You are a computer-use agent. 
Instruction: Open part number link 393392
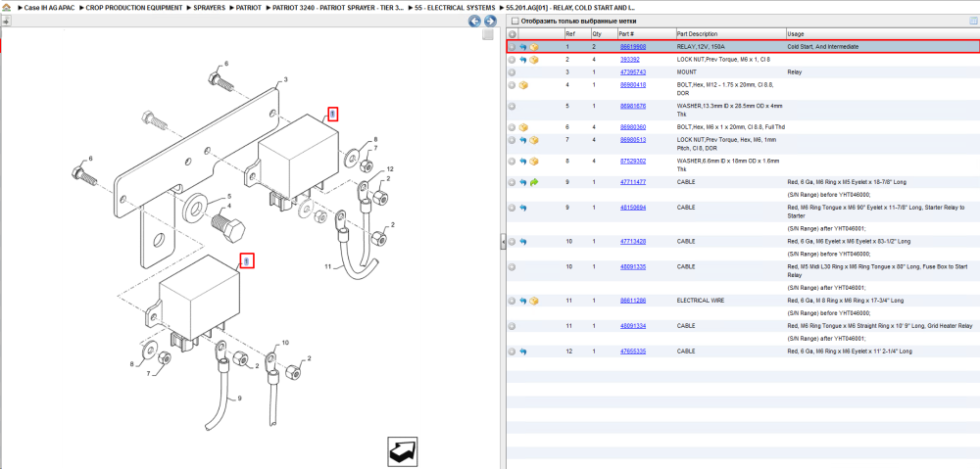[x=629, y=60]
